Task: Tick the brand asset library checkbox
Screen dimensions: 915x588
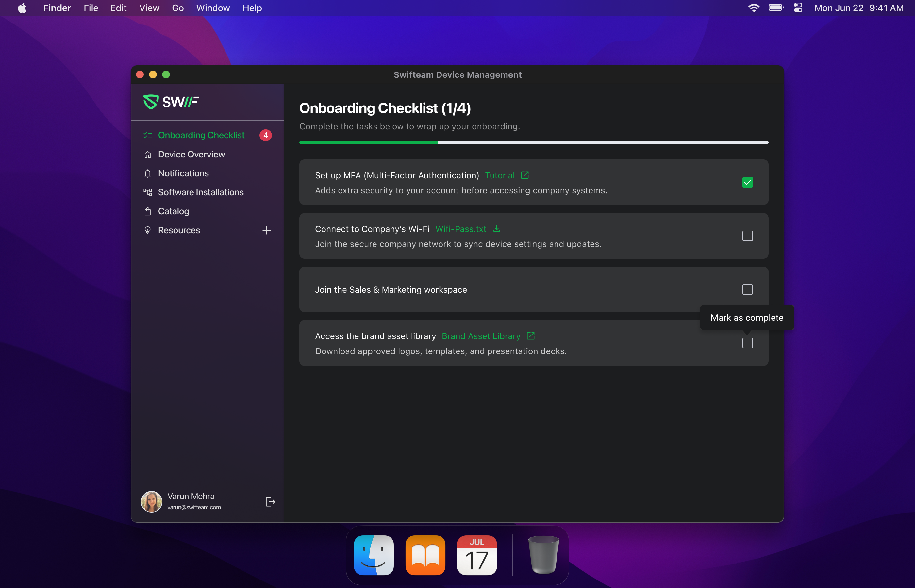Action: pos(747,343)
